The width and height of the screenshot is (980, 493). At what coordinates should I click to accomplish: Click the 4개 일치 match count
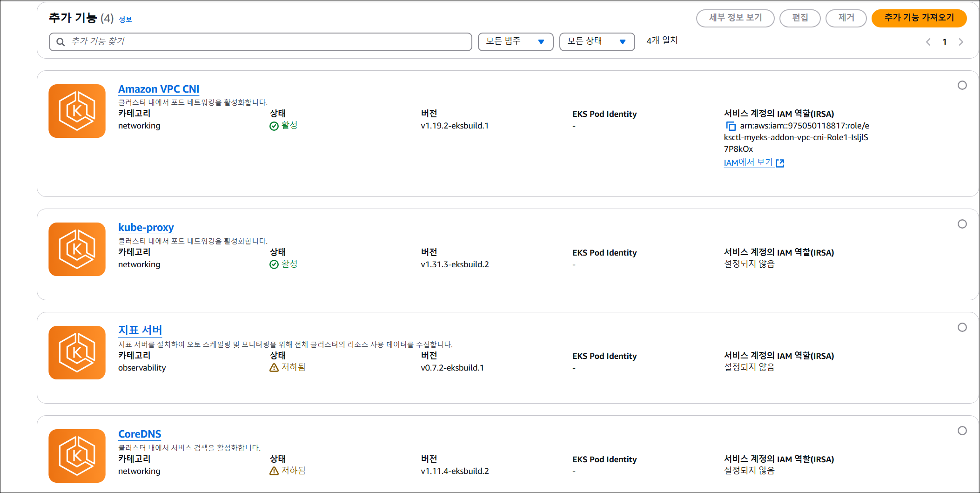(x=662, y=41)
